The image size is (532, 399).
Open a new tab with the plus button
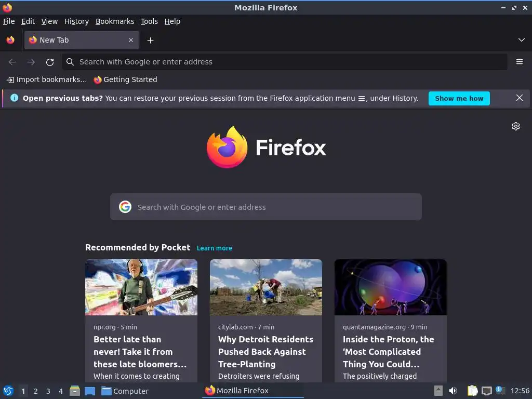(x=150, y=41)
